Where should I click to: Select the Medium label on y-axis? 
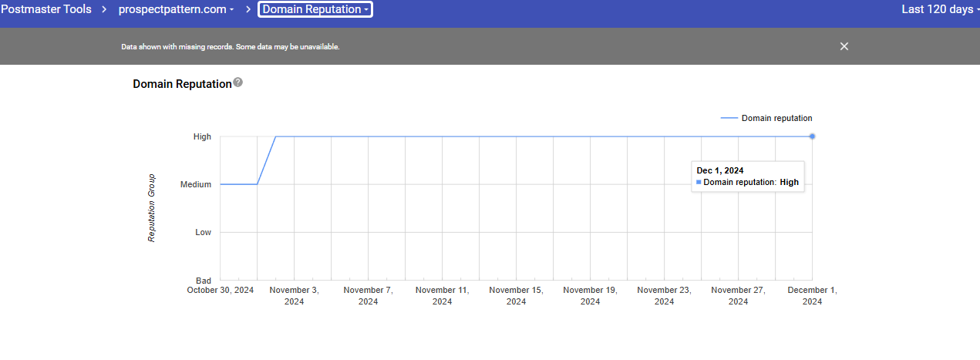(196, 184)
